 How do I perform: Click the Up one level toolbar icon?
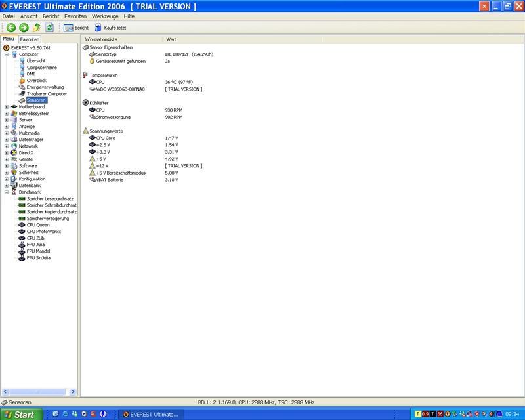[x=37, y=28]
